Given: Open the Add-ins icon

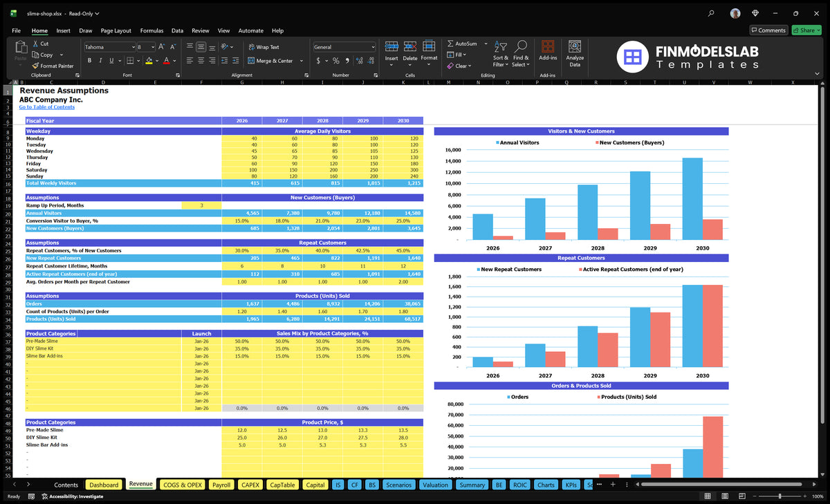Looking at the screenshot, I should click(x=548, y=46).
